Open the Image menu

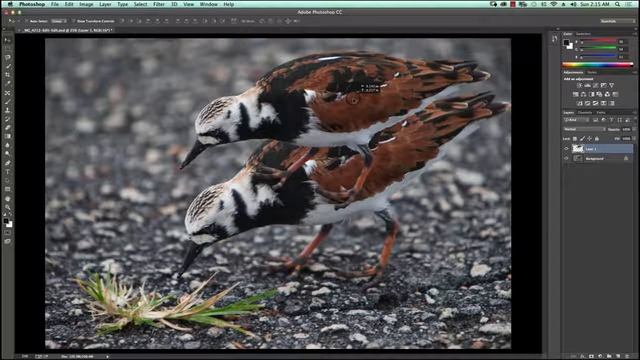pos(86,4)
